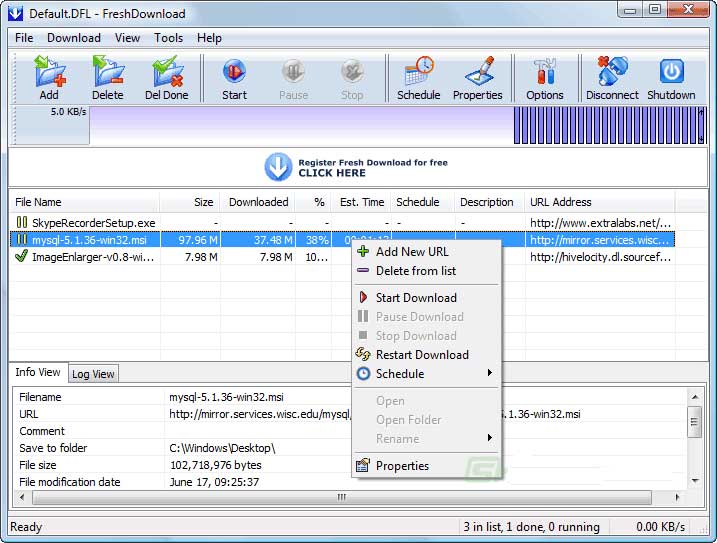Sort by the Schedule column header
This screenshot has height=543, width=717.
coord(423,202)
